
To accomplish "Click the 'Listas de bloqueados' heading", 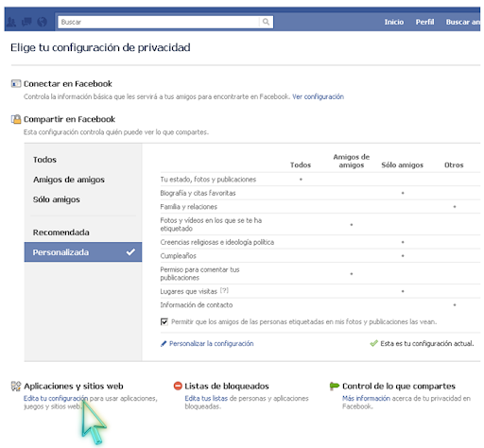I will [227, 386].
